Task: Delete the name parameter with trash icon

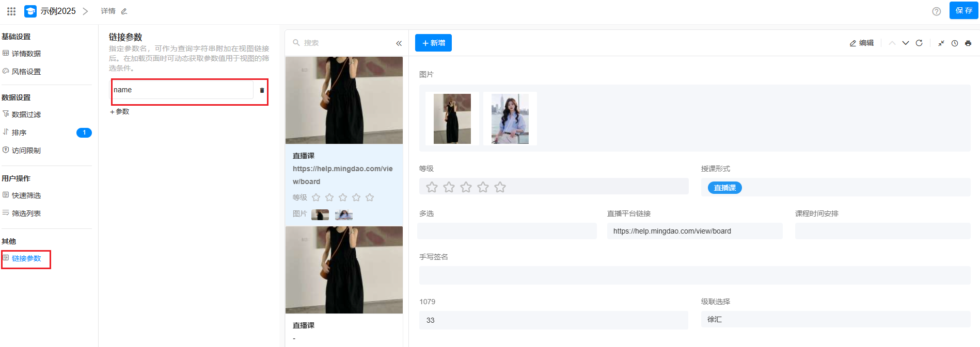Action: coord(262,90)
